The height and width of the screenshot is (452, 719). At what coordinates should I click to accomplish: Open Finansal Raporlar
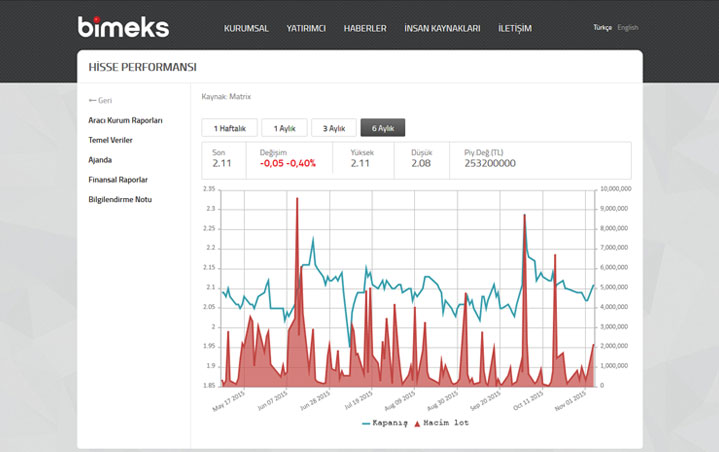118,180
